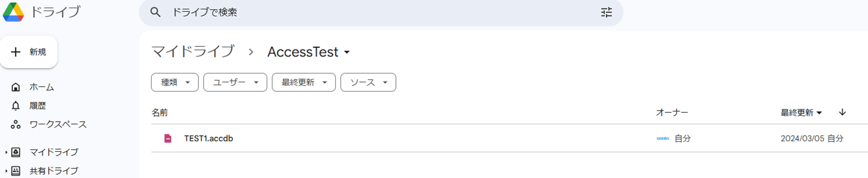Expand the 共有ドライブ tree arrow
This screenshot has height=178, width=868.
click(6, 171)
